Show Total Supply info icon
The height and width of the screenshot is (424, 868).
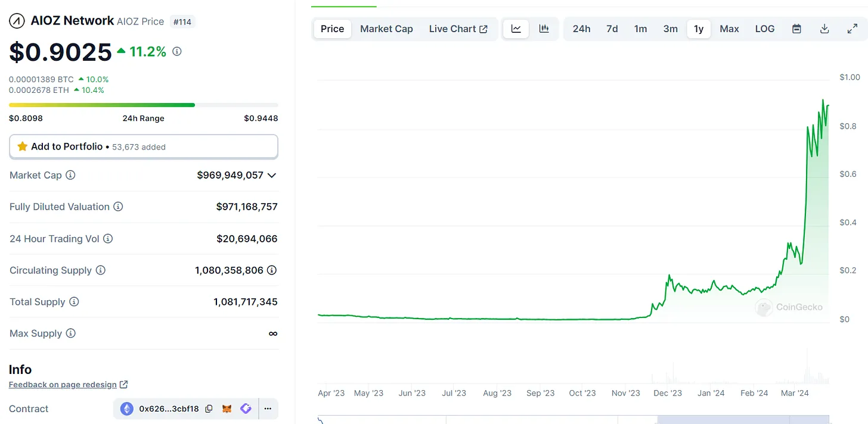74,302
